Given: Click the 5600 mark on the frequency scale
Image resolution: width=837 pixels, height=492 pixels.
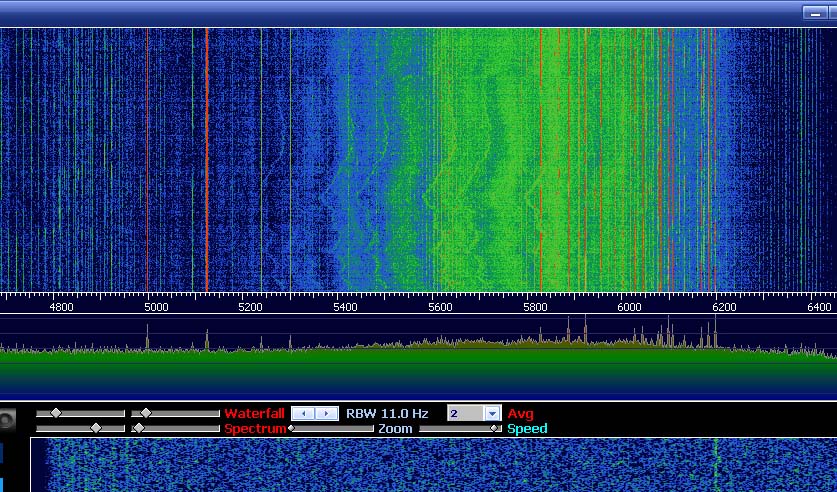Looking at the screenshot, I should coord(440,307).
